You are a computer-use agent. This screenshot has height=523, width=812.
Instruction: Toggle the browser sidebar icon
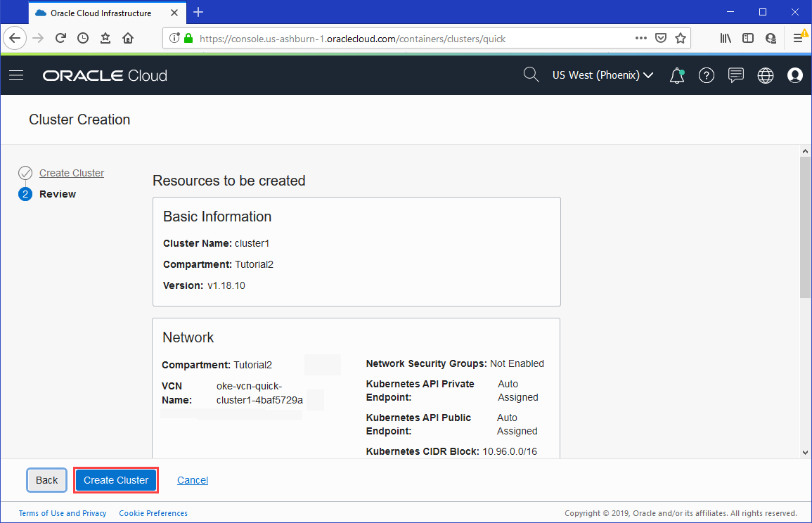point(748,39)
